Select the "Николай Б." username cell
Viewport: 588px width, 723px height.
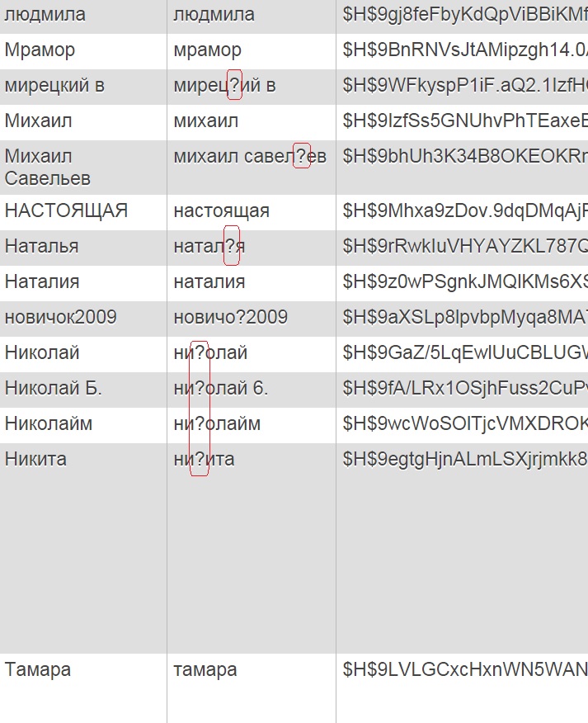(x=54, y=388)
